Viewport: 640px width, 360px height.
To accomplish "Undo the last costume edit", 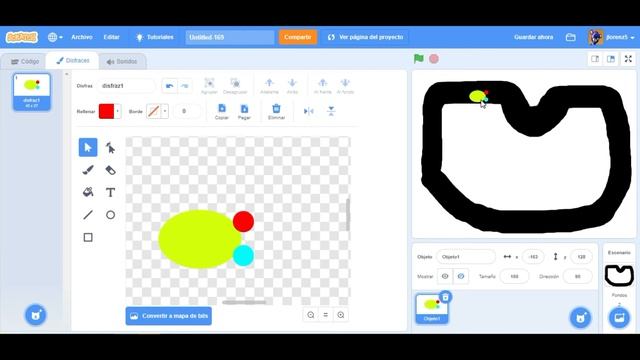I will 169,86.
